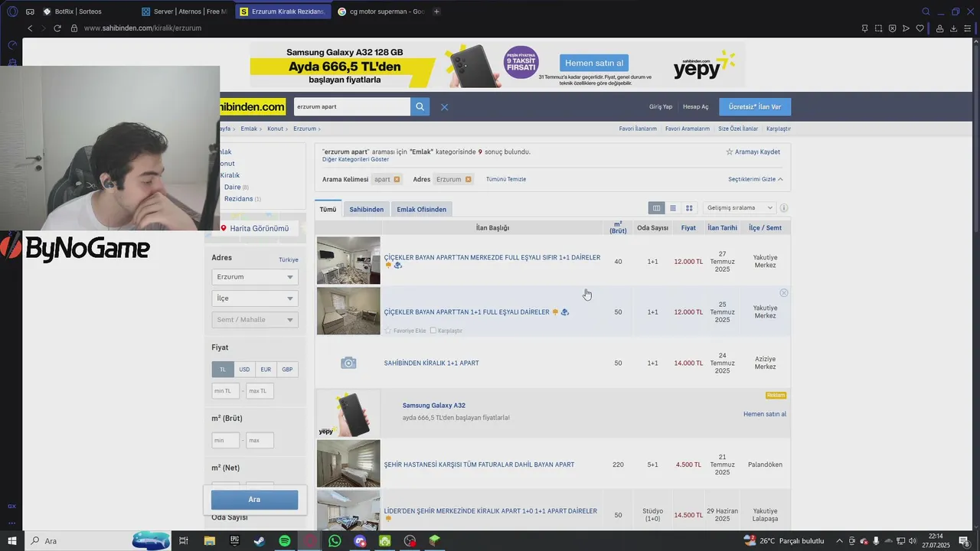Image resolution: width=980 pixels, height=551 pixels.
Task: Open browser downloads icon
Action: [954, 28]
